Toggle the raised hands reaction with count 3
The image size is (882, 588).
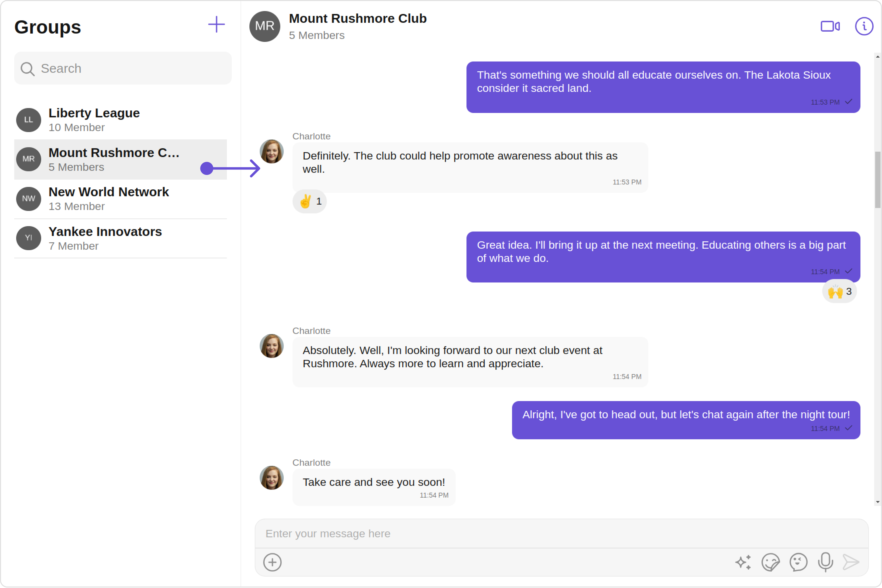click(x=839, y=292)
